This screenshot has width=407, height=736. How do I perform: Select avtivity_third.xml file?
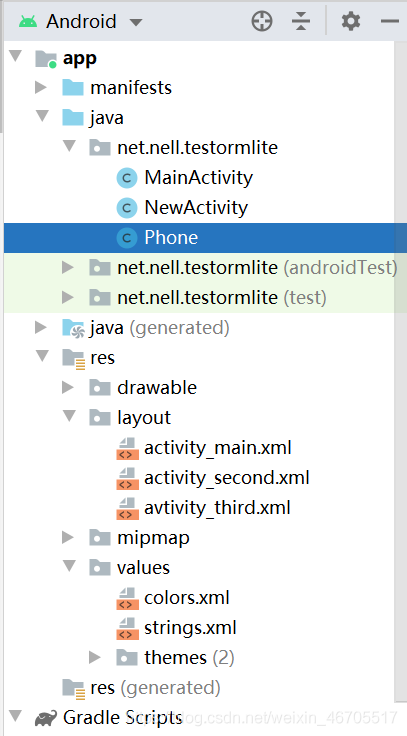(217, 508)
